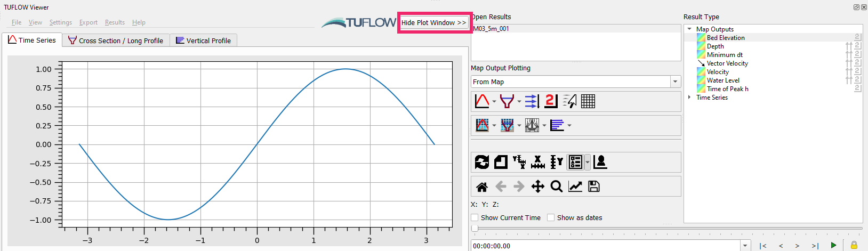Click the refresh plot icon

[482, 162]
